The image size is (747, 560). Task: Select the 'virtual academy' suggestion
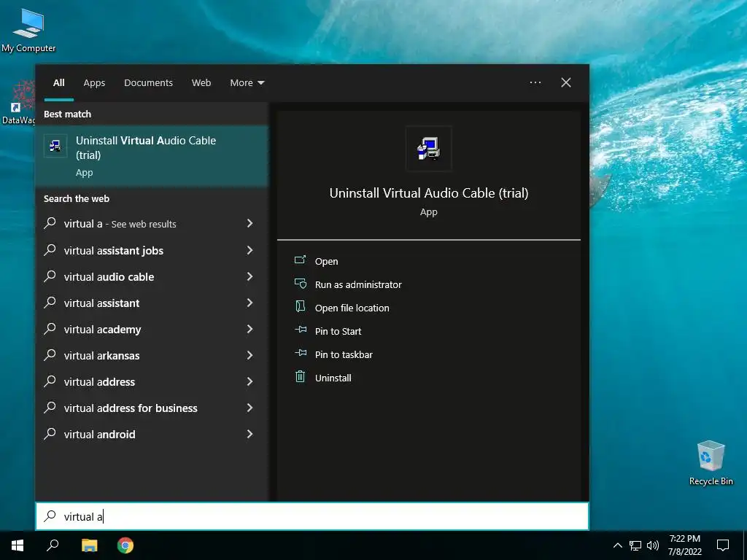[x=152, y=329]
